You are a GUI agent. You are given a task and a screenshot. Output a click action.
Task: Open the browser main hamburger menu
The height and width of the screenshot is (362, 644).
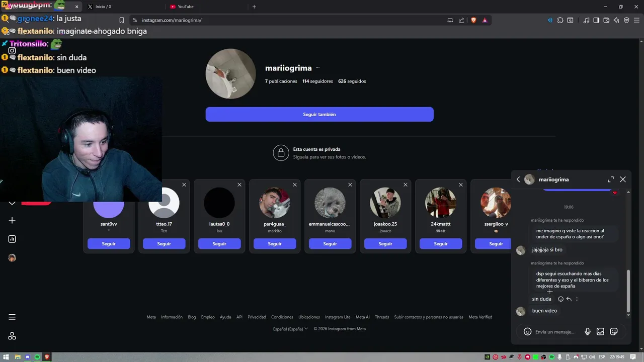pyautogui.click(x=636, y=20)
